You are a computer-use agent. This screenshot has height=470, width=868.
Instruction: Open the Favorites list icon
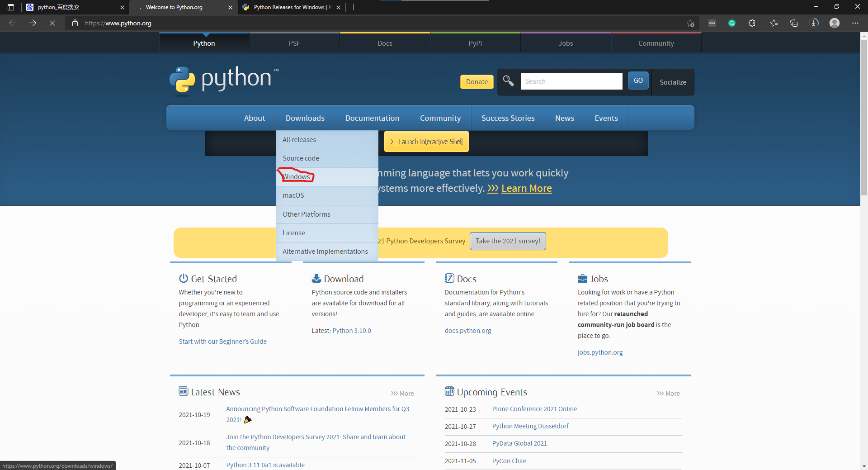(774, 23)
